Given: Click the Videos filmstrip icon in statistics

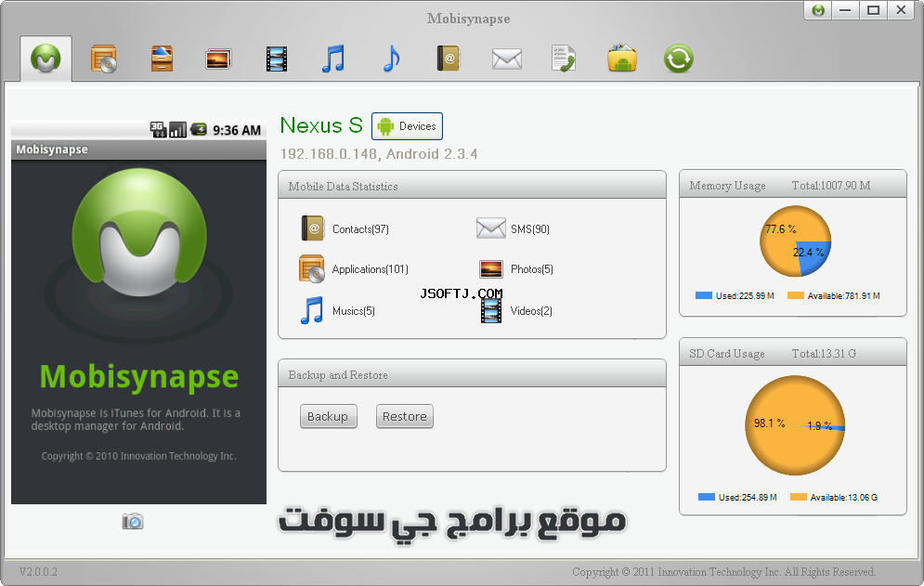Looking at the screenshot, I should pyautogui.click(x=491, y=311).
